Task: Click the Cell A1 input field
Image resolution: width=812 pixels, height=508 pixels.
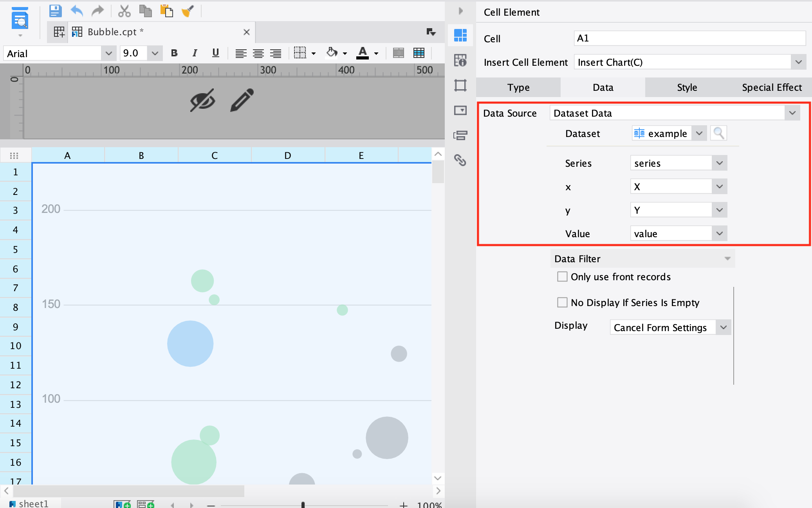Action: coord(689,38)
